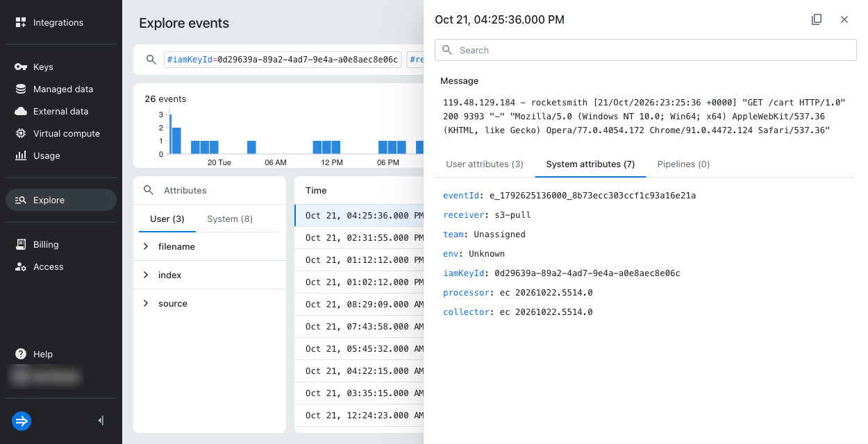The height and width of the screenshot is (444, 868).
Task: Open the Billing page
Action: click(61, 244)
